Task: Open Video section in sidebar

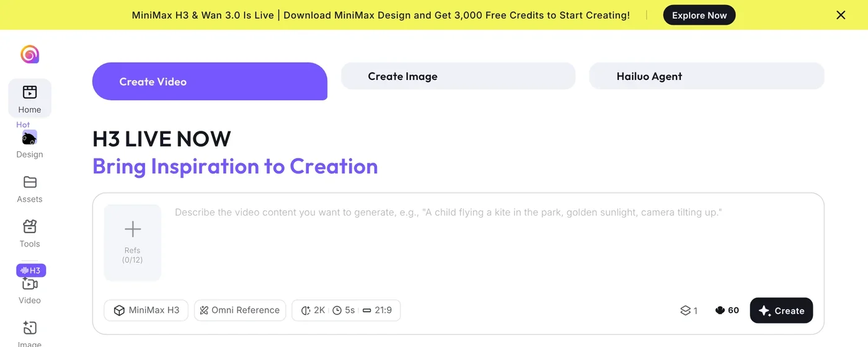Action: (x=30, y=291)
